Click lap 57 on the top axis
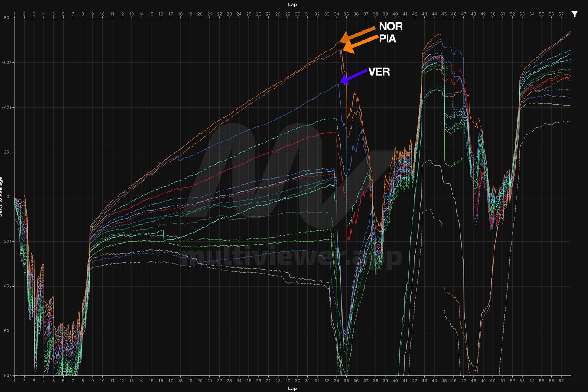 click(x=561, y=14)
